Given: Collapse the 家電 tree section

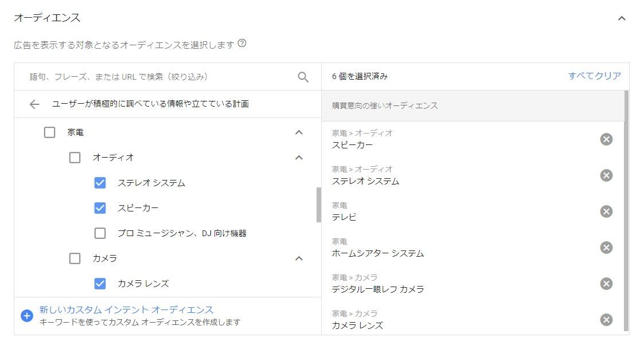Looking at the screenshot, I should [299, 132].
